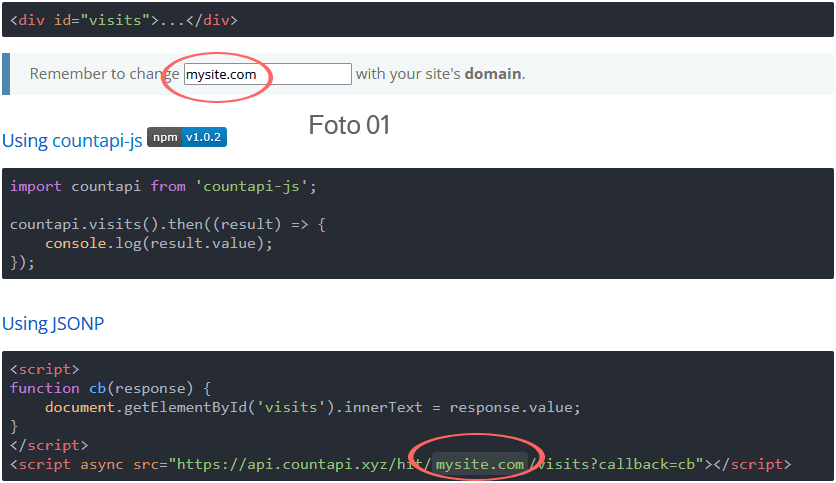Click the document.getElementById('visits') line
This screenshot has width=836, height=483.
[x=312, y=407]
